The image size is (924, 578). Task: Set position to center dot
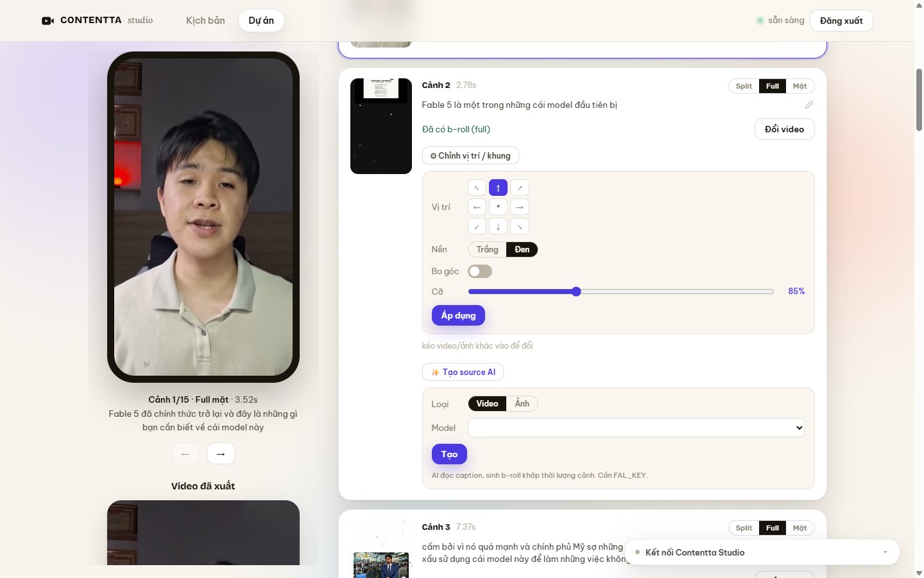pyautogui.click(x=498, y=207)
